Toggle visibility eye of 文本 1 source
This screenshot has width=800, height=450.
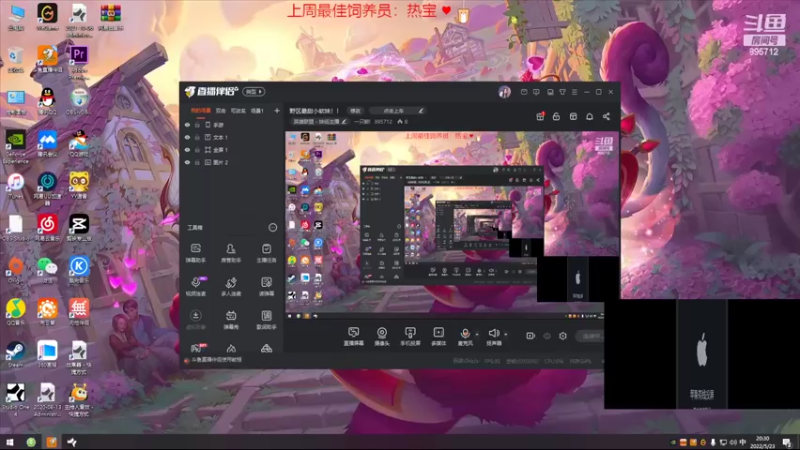pyautogui.click(x=187, y=137)
